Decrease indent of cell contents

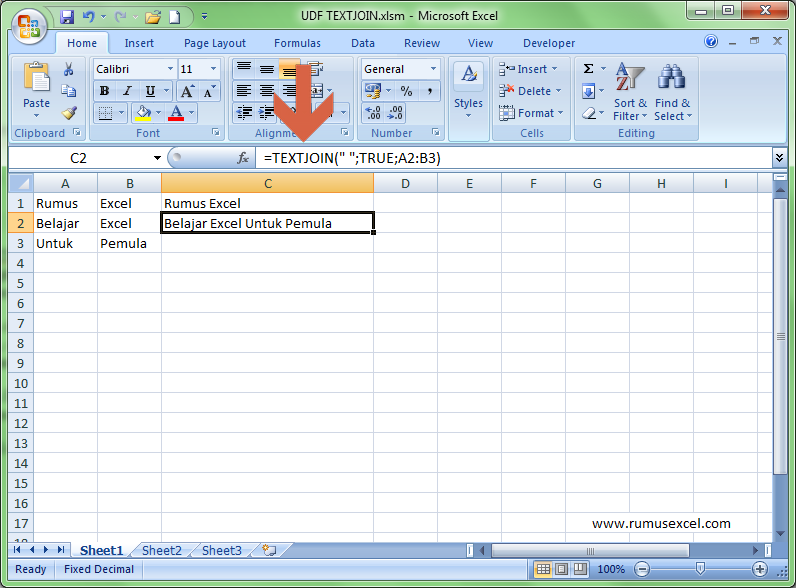click(244, 113)
